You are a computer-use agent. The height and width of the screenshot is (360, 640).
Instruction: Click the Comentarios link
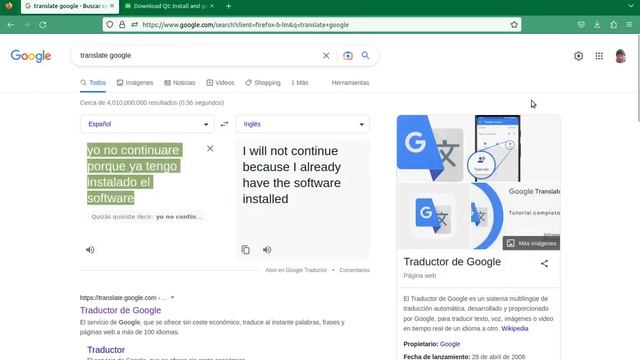click(354, 270)
